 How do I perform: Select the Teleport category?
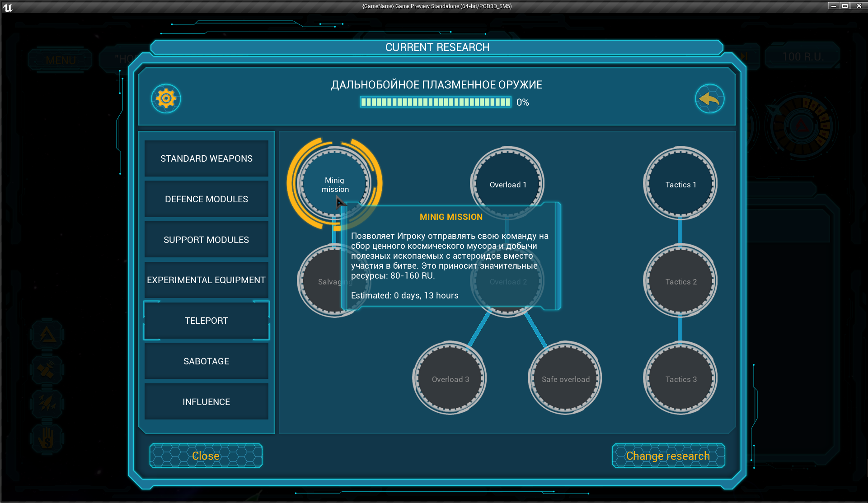pyautogui.click(x=206, y=321)
